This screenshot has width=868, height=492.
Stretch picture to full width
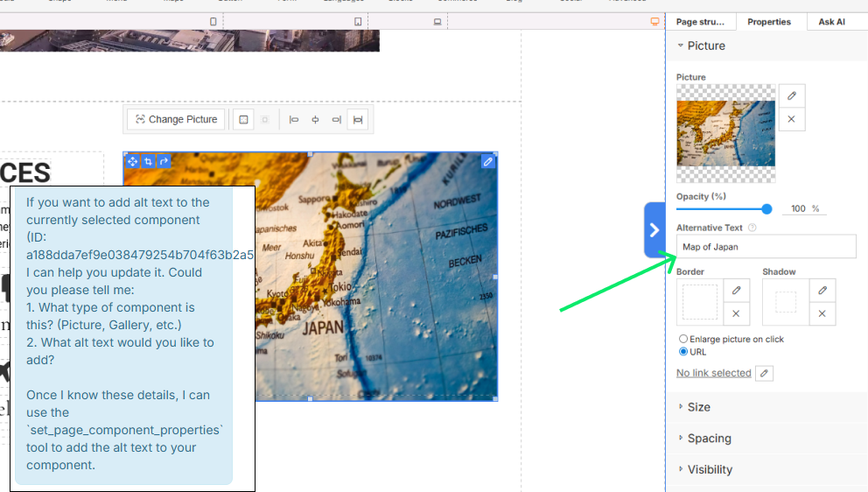pyautogui.click(x=358, y=120)
